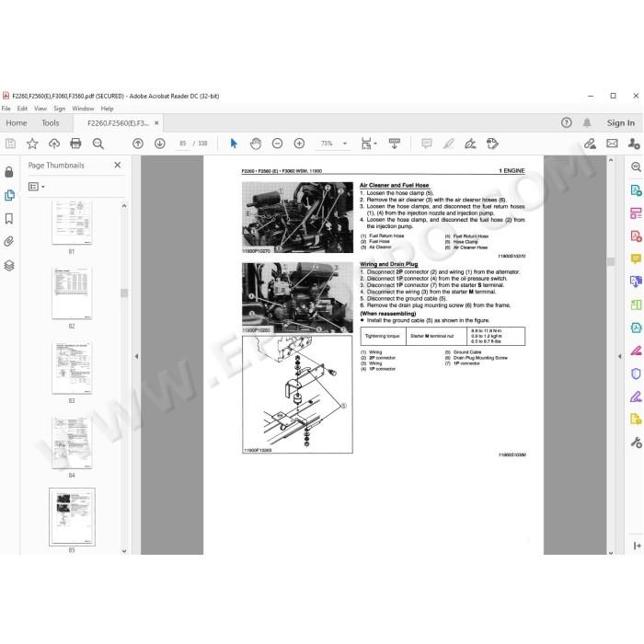644x644 pixels.
Task: Choose the Selection arrow tool
Action: tap(234, 144)
